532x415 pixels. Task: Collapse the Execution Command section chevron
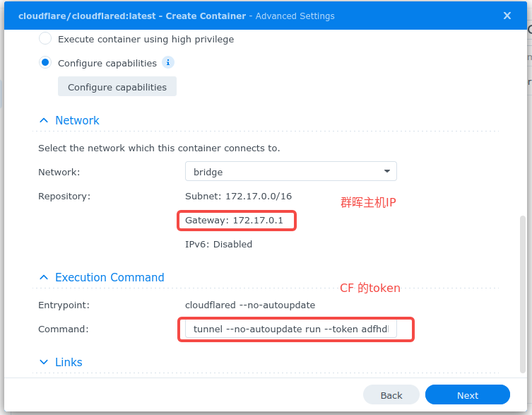44,278
